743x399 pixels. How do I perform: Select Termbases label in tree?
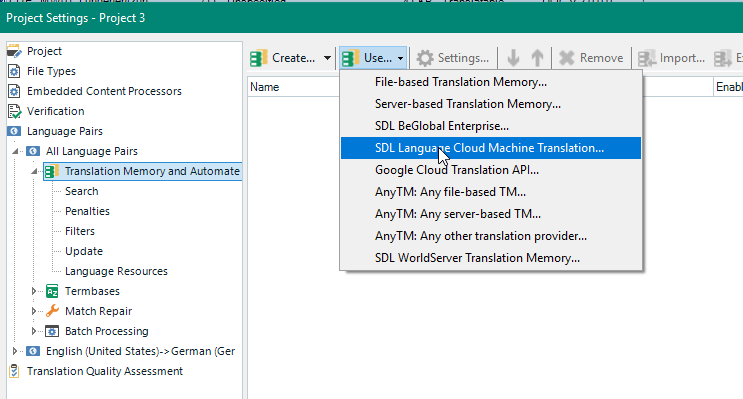point(92,291)
